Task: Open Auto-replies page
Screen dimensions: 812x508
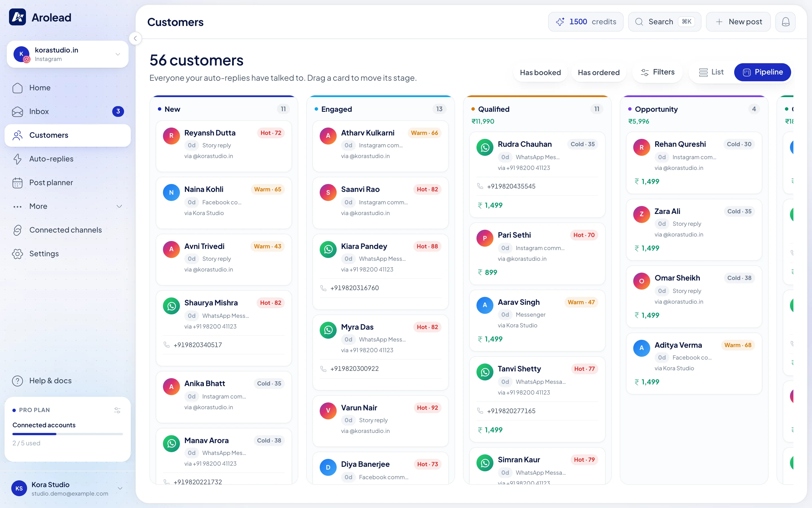Action: 67,159
